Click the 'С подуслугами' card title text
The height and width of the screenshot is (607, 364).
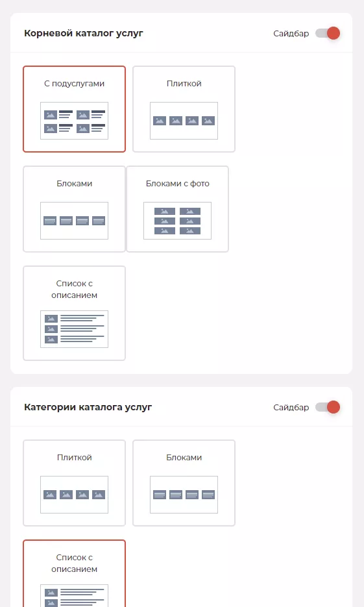point(74,84)
